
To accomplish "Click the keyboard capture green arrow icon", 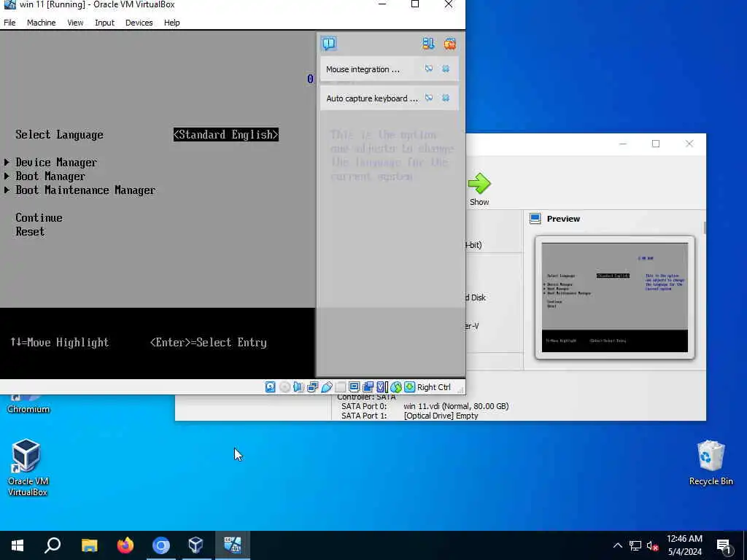I will tap(410, 387).
